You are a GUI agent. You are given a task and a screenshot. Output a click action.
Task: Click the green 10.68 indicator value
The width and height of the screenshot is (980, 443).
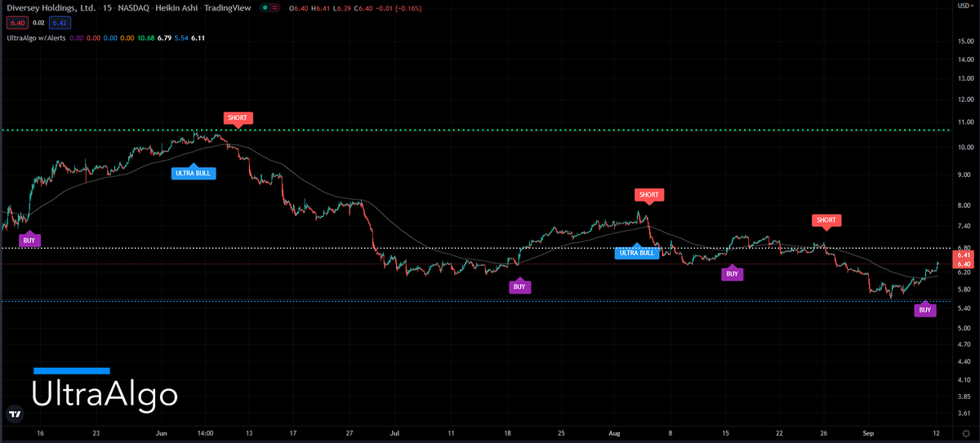point(145,38)
